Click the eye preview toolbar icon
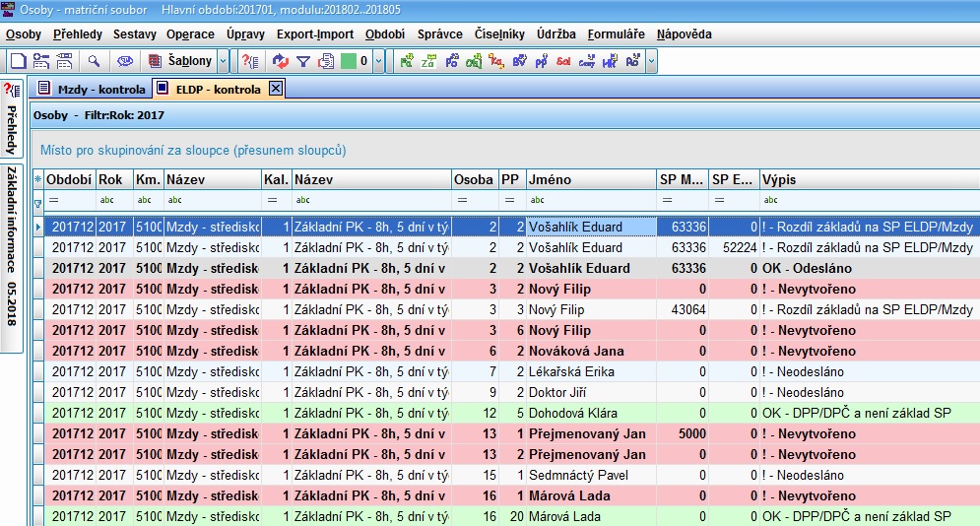Screen dimensions: 980x526 125,61
